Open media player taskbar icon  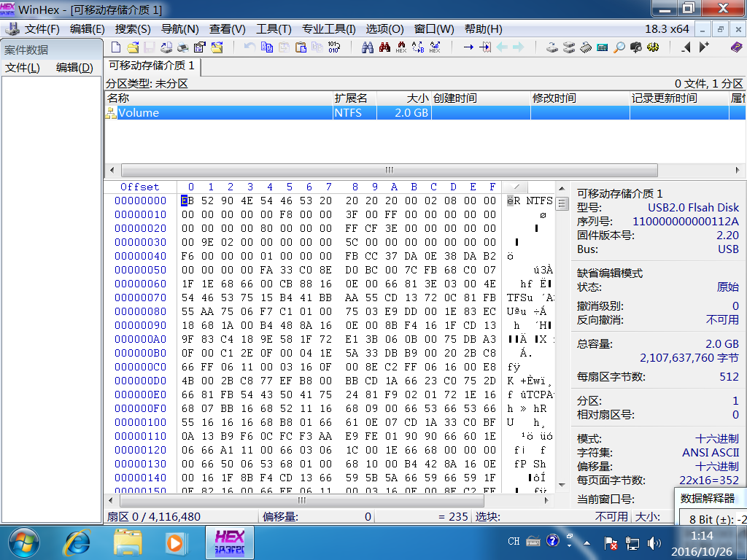[175, 543]
